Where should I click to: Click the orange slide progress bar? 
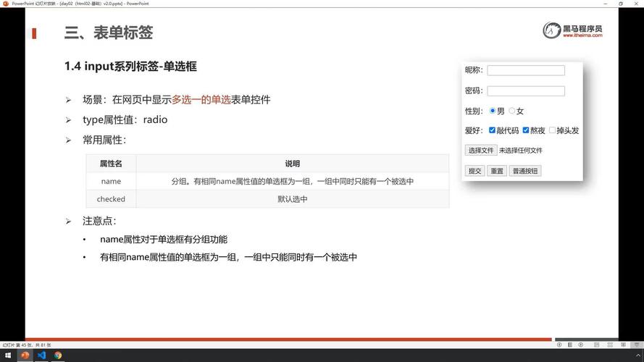[x=288, y=340]
